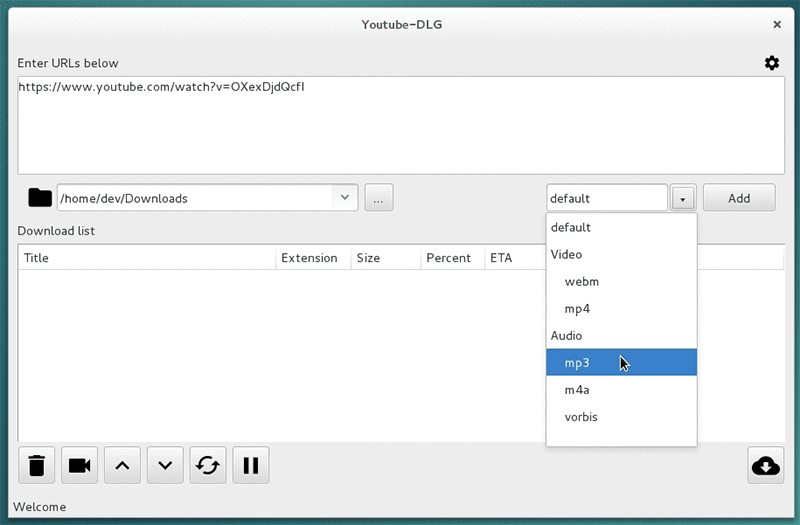800x525 pixels.
Task: Choose webm from the format list
Action: pos(581,282)
